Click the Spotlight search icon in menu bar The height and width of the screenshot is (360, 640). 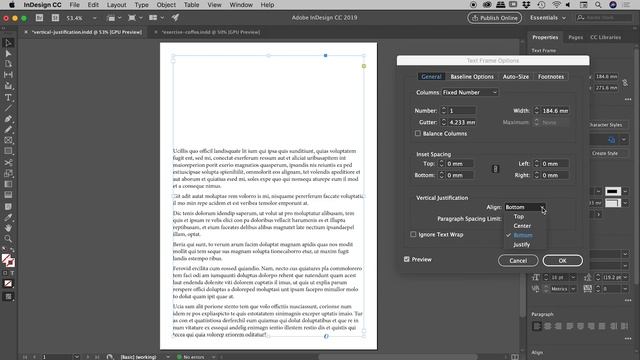(x=598, y=5)
